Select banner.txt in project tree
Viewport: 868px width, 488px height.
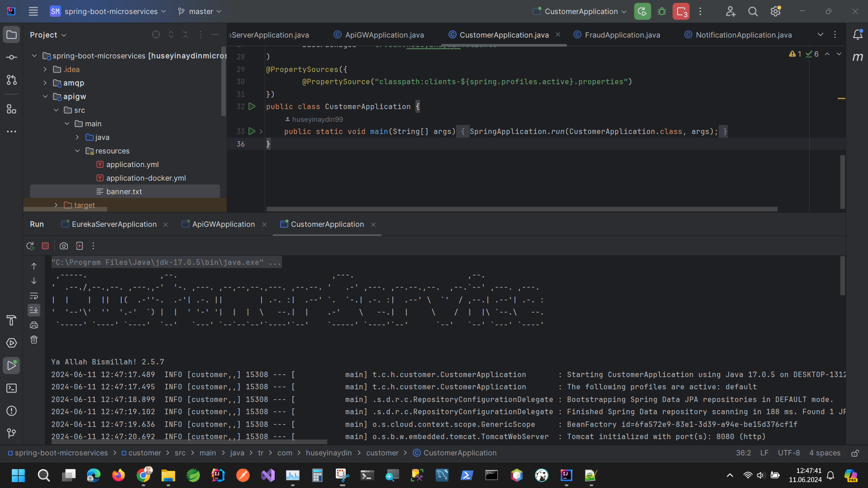pyautogui.click(x=125, y=191)
